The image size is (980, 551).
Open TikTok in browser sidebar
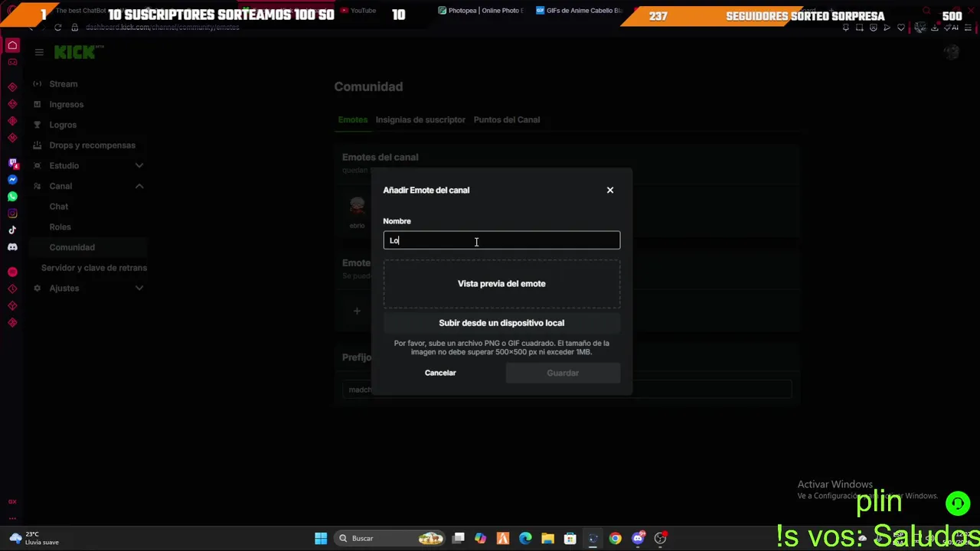[x=12, y=230]
